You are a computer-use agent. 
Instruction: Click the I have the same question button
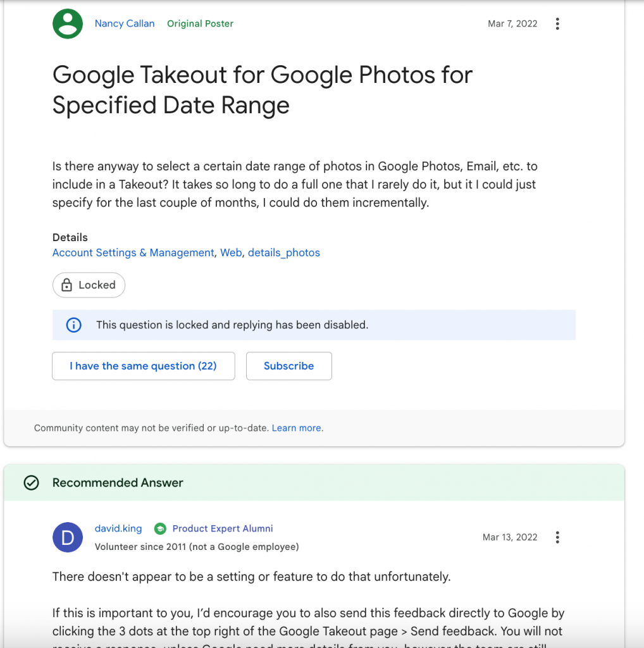point(144,366)
